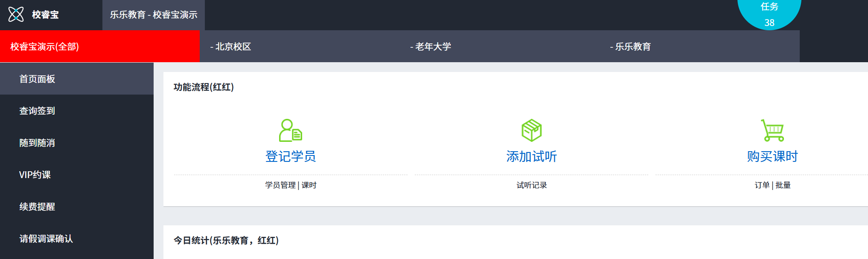Click the 校睿宝 logo icon
The image size is (868, 259).
point(16,14)
